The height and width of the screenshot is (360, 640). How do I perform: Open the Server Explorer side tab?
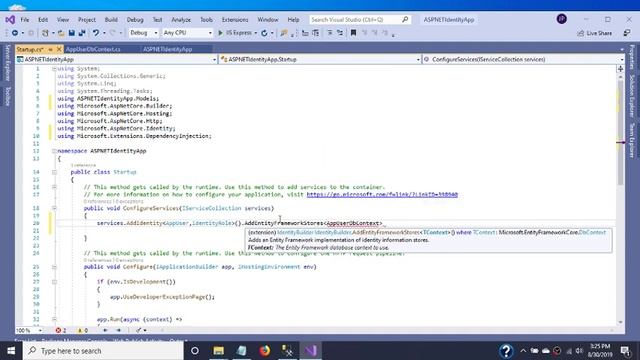click(7, 63)
